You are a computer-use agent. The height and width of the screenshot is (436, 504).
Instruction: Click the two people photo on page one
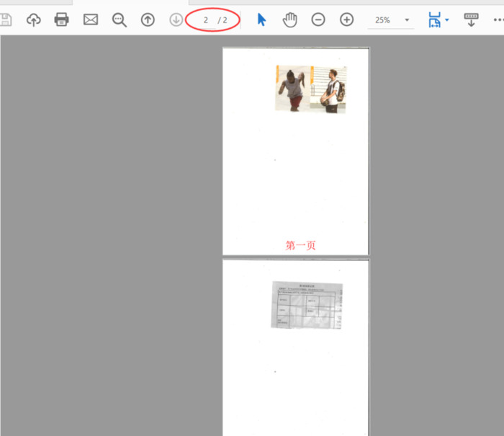point(310,89)
